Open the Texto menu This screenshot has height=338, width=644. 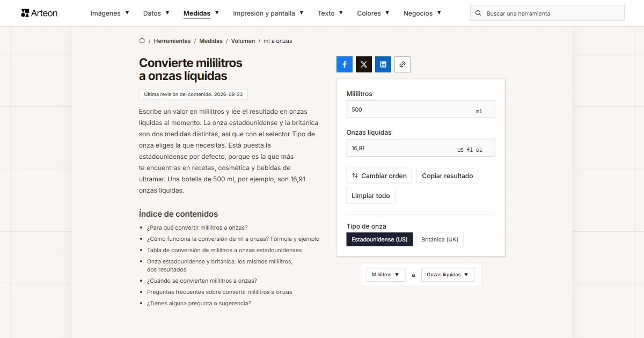click(331, 13)
